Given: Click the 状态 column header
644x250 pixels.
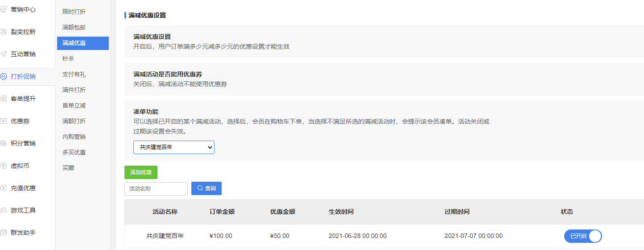Looking at the screenshot, I should pyautogui.click(x=567, y=212).
